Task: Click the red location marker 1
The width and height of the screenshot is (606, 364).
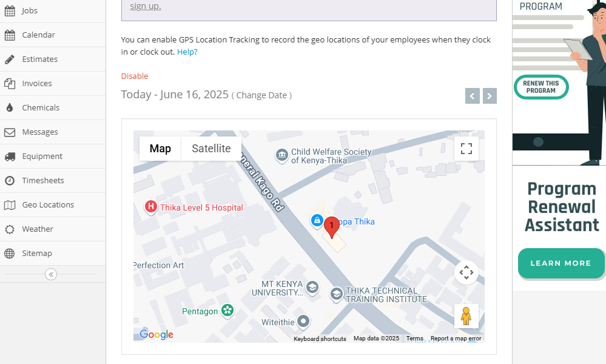Action: click(x=332, y=227)
